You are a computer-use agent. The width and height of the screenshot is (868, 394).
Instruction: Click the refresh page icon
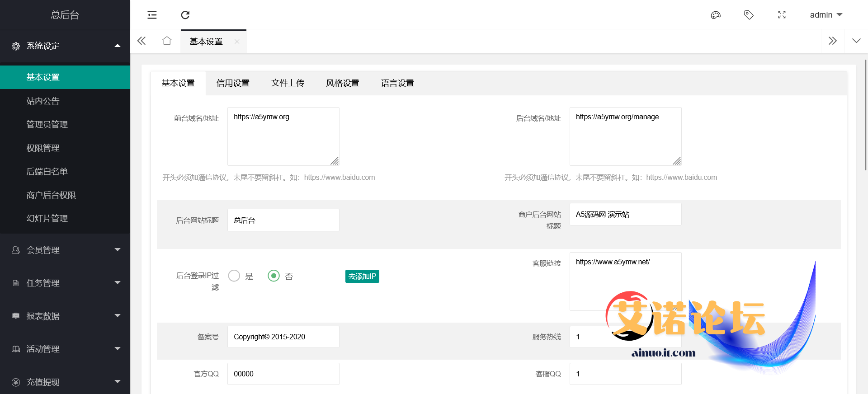pos(185,15)
